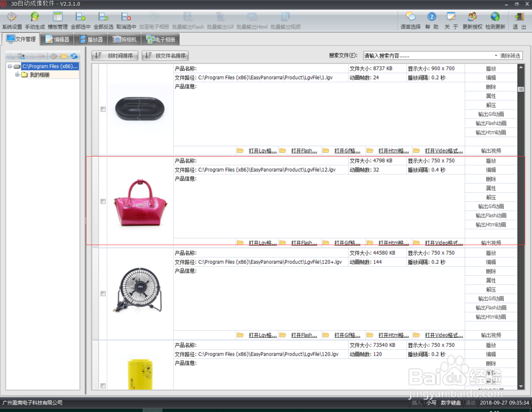Switch to 编辑器 tab
The height and width of the screenshot is (412, 532).
click(x=57, y=40)
